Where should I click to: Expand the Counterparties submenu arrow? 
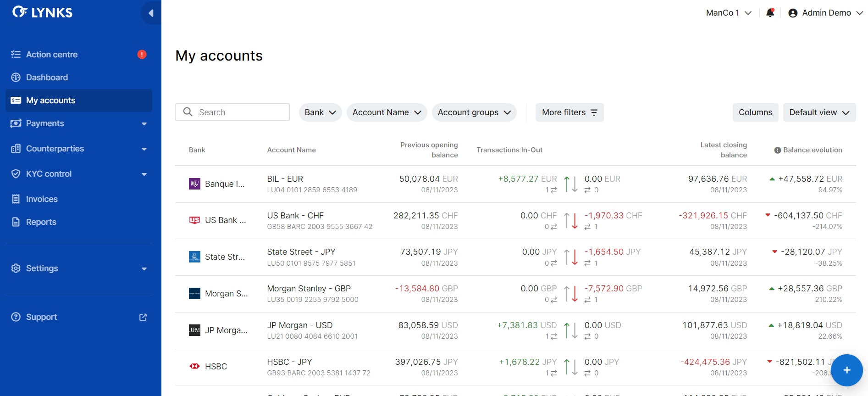coord(144,149)
